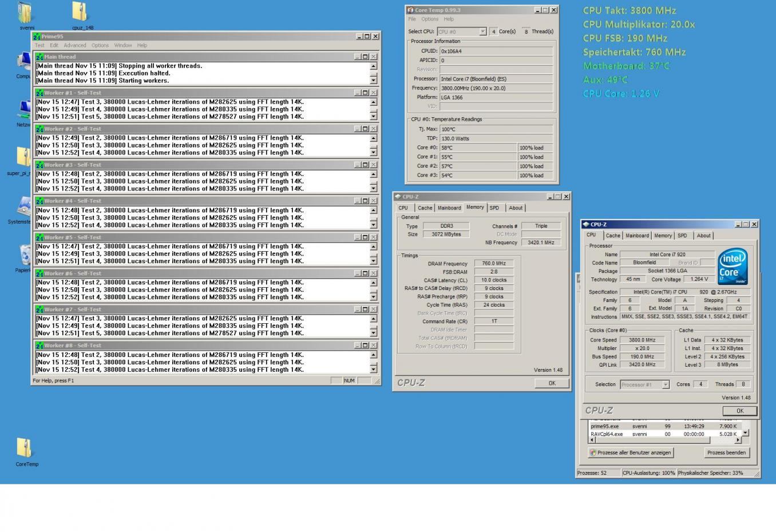Image resolution: width=776 pixels, height=532 pixels.
Task: Open the Window menu in Prime95
Action: (123, 45)
